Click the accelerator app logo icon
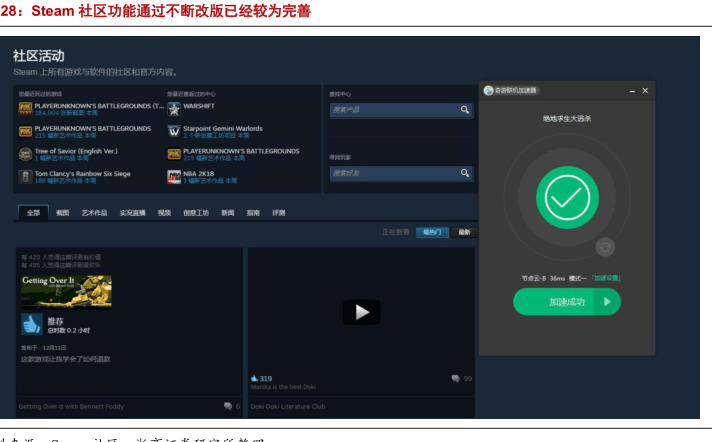 tap(489, 90)
